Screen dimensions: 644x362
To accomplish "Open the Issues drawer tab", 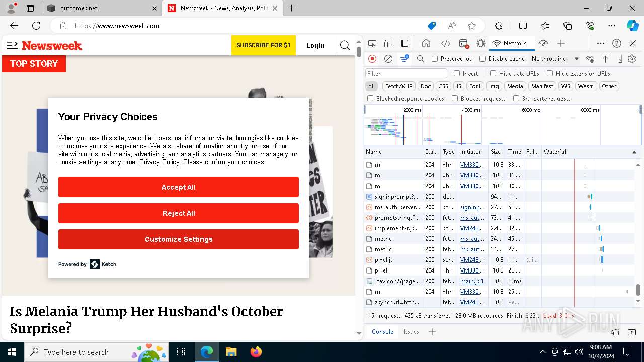I will point(411,332).
